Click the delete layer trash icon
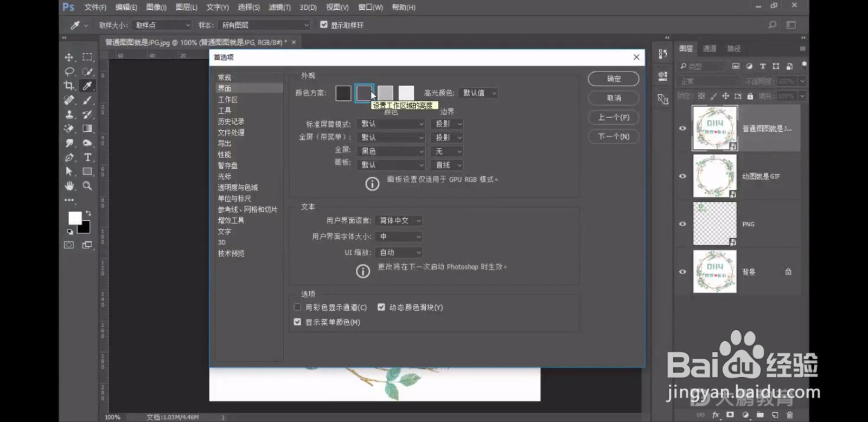This screenshot has width=868, height=422. 789,415
